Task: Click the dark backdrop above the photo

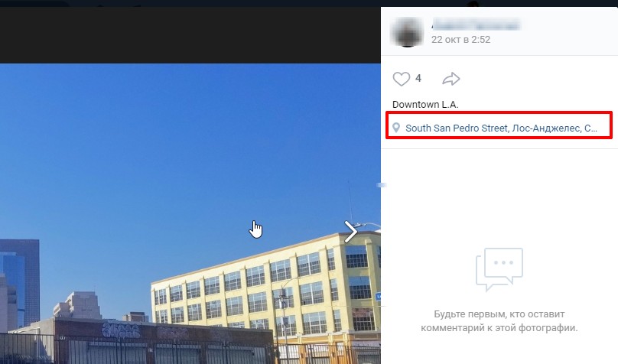Action: (x=190, y=35)
